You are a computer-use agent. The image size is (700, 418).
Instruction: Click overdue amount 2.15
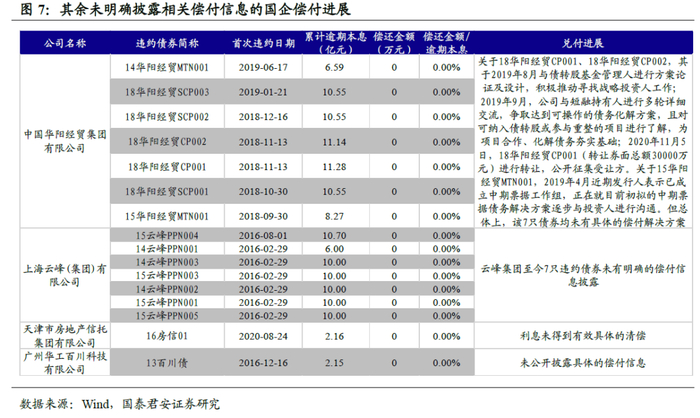click(x=334, y=363)
